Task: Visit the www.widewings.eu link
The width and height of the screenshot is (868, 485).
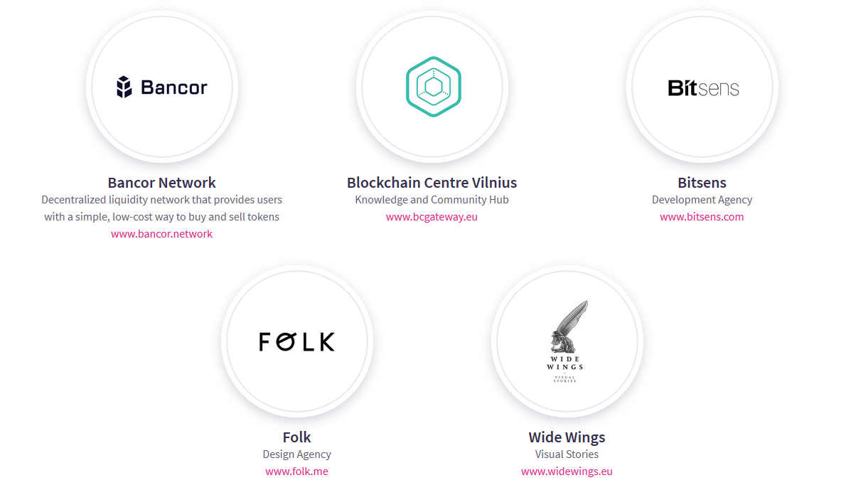Action: [567, 471]
